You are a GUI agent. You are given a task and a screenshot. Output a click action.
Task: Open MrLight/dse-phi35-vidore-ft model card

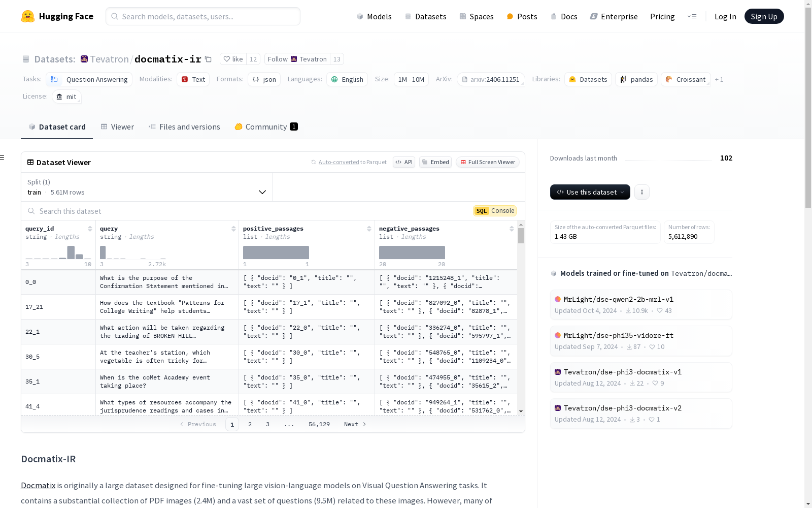tap(641, 341)
